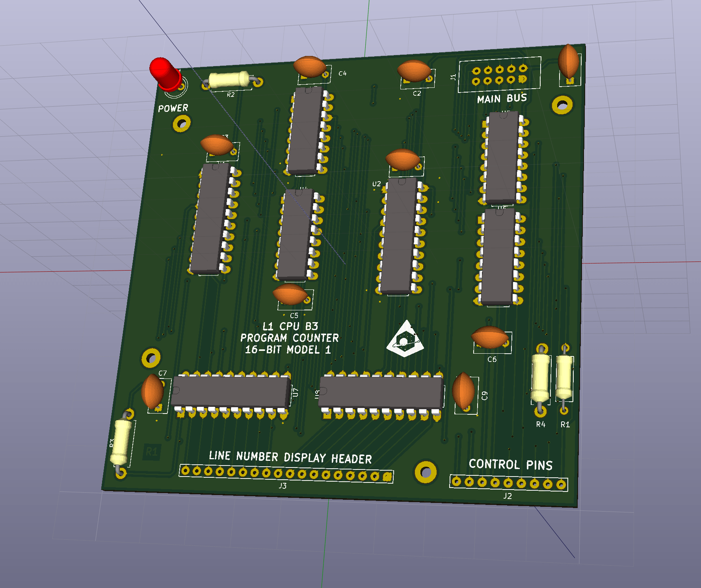The image size is (701, 588).
Task: Click the C9 reference label
Action: 485,396
